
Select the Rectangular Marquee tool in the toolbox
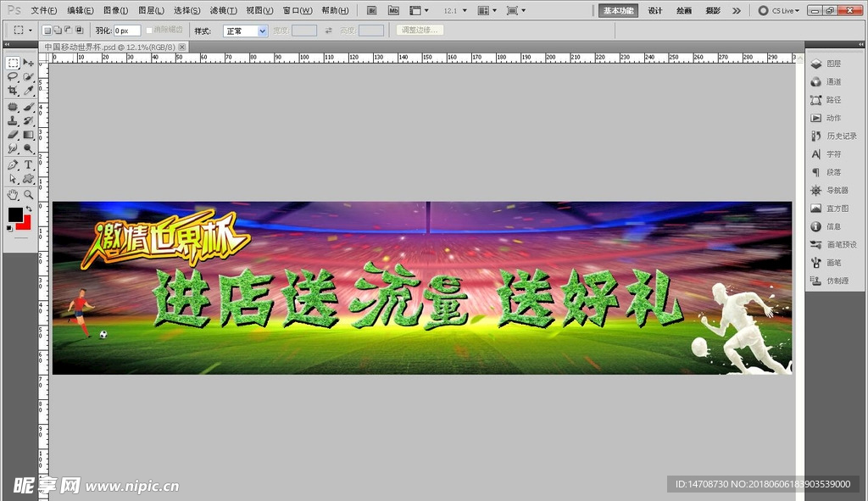tap(13, 63)
